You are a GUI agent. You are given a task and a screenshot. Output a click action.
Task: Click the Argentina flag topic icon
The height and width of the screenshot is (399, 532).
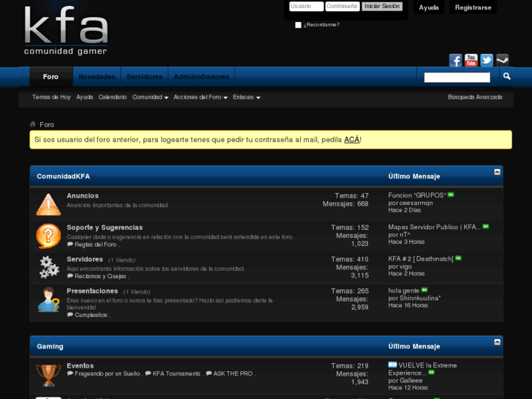point(392,365)
